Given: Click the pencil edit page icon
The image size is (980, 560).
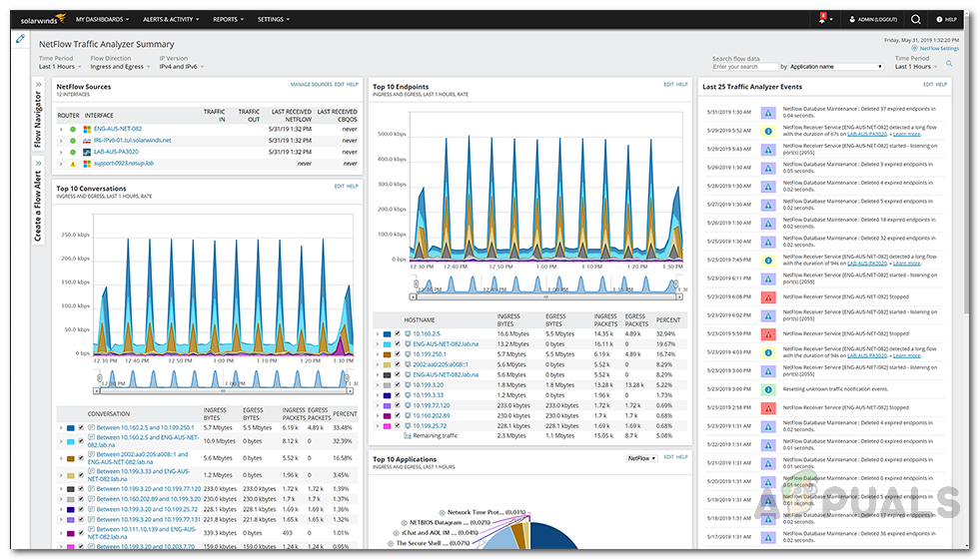Looking at the screenshot, I should [21, 38].
